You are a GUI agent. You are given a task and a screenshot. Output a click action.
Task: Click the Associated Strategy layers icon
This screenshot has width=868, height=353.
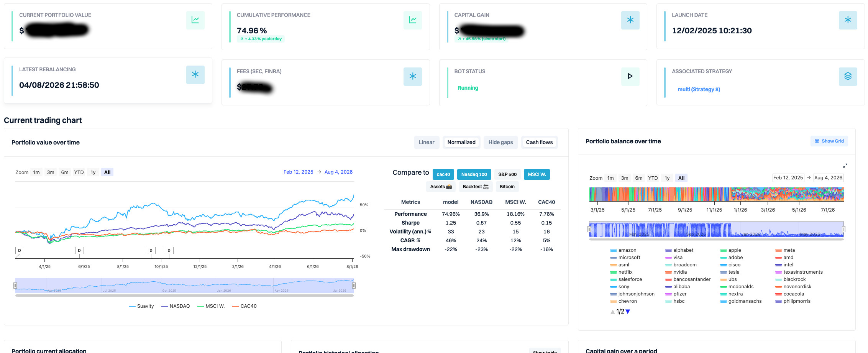[x=848, y=76]
